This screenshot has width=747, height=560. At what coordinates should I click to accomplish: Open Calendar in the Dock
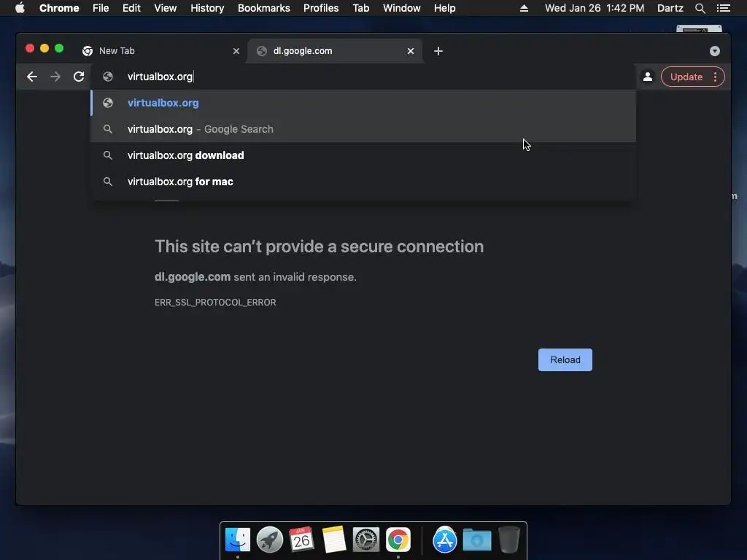point(301,540)
